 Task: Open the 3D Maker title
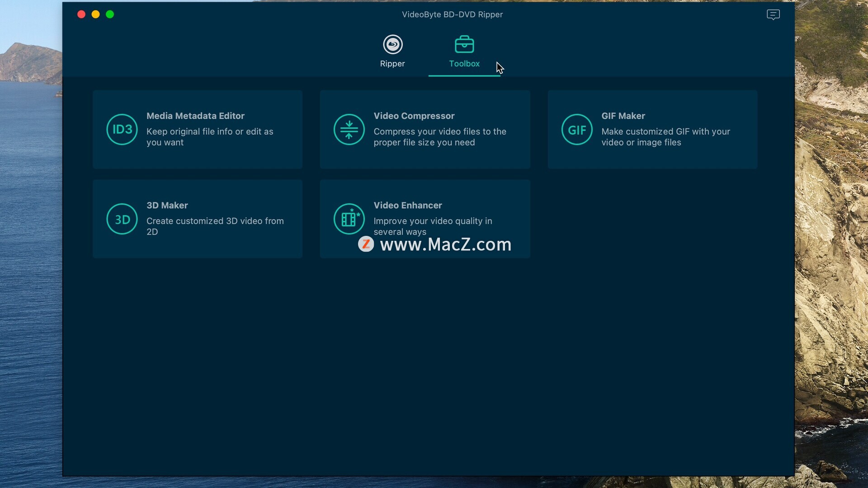167,206
